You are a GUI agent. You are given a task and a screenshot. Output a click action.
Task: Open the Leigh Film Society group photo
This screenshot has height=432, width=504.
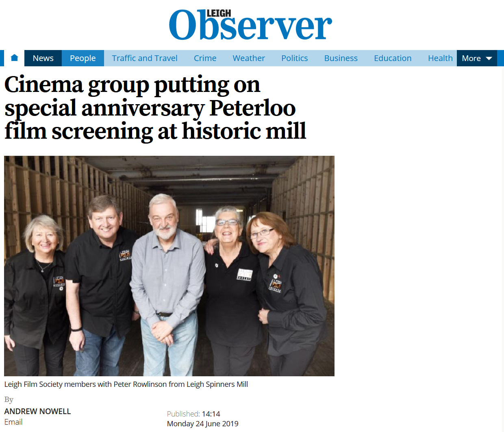169,266
